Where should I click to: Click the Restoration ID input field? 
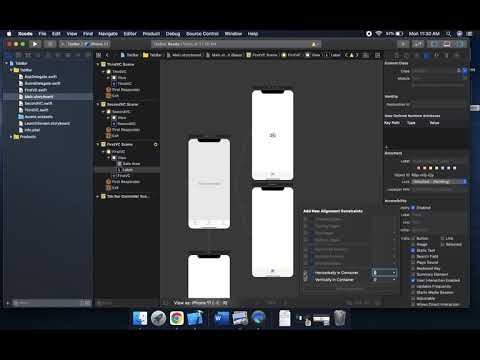click(439, 104)
